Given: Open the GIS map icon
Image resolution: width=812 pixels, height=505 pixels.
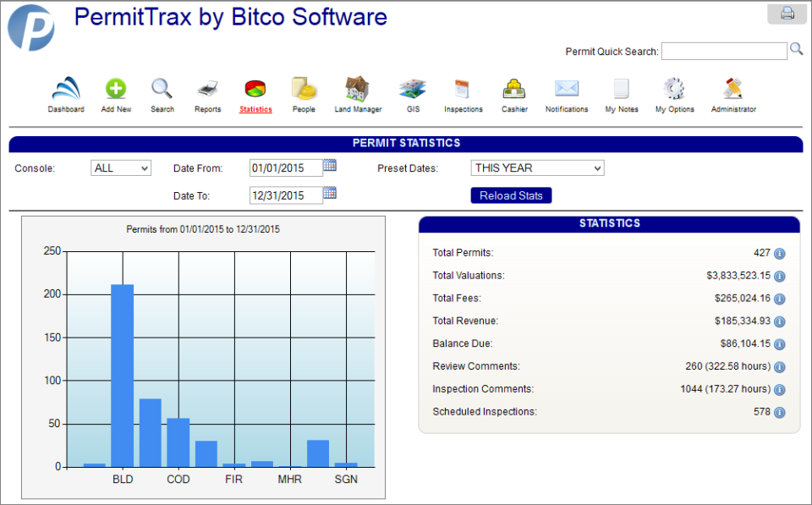Looking at the screenshot, I should 413,89.
